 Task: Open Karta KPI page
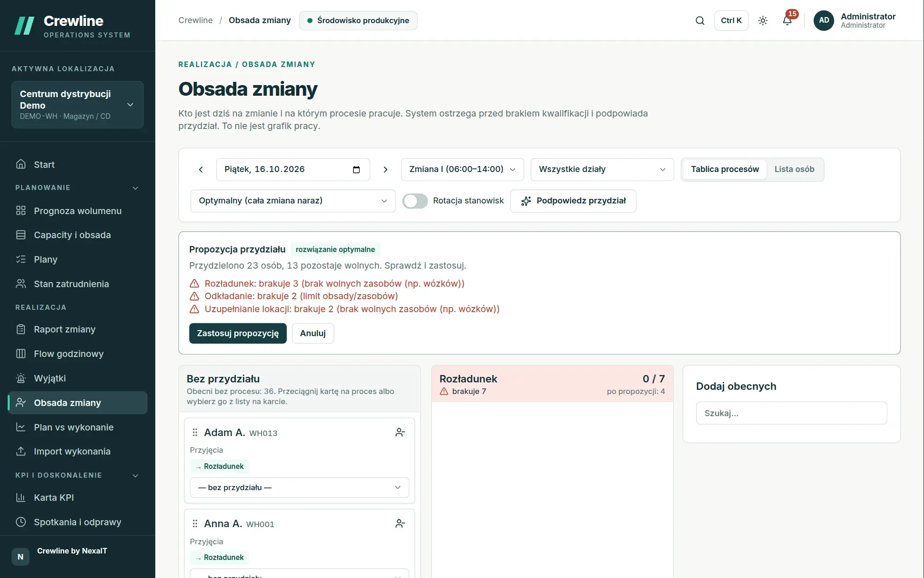point(78,498)
